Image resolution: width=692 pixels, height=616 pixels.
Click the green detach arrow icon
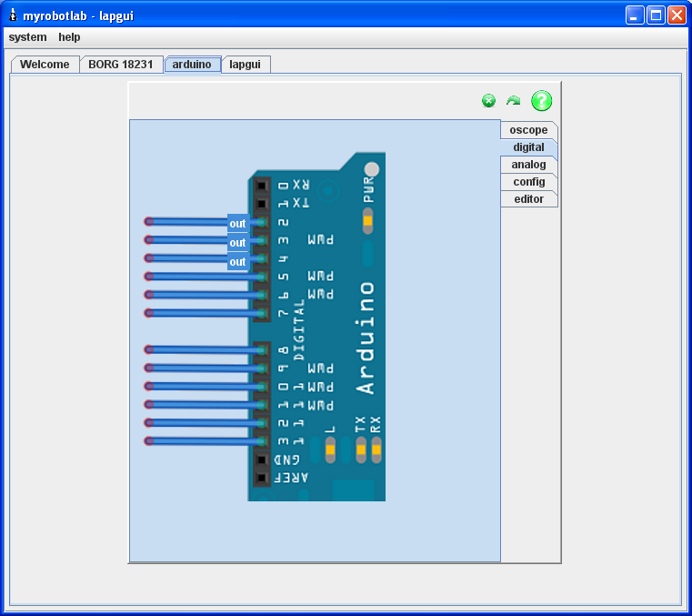click(513, 101)
